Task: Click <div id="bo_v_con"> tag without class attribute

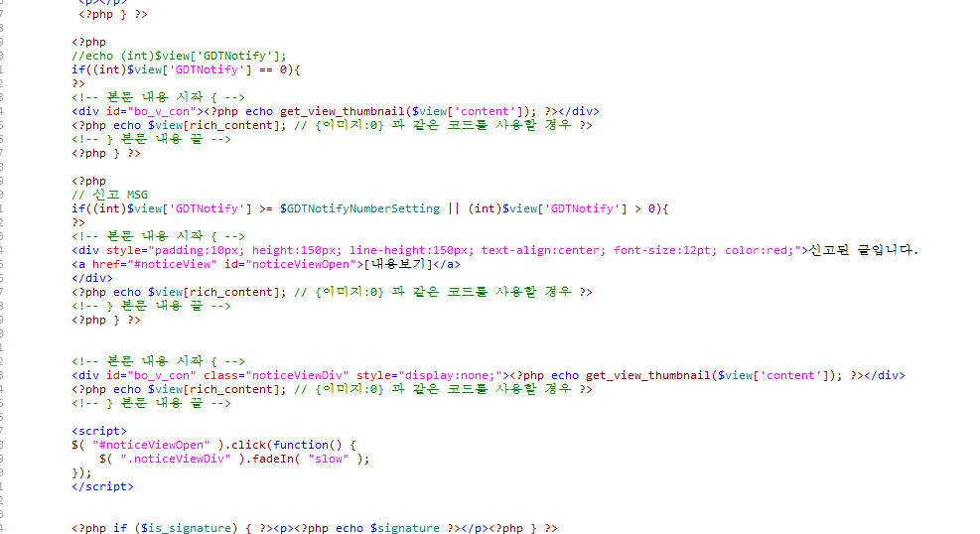Action: pyautogui.click(x=137, y=112)
